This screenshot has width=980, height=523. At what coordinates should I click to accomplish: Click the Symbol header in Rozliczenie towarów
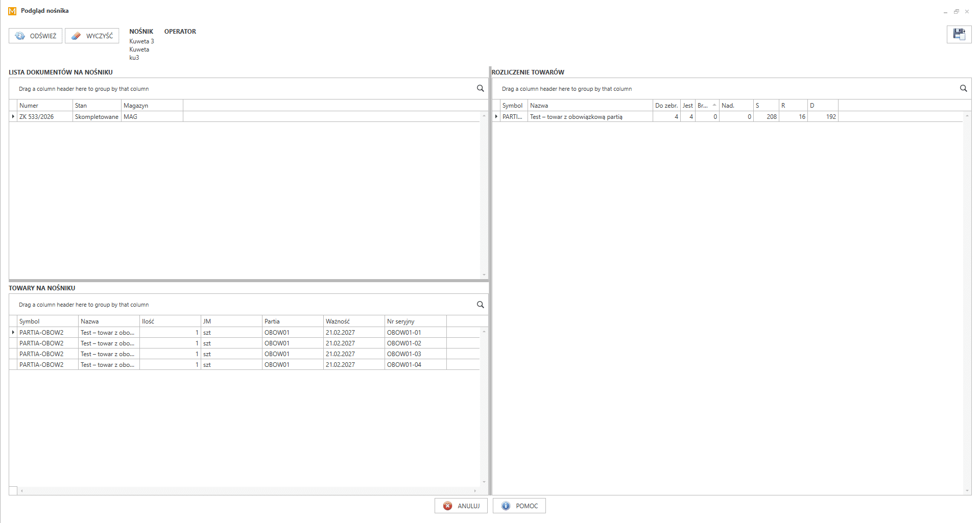(514, 105)
